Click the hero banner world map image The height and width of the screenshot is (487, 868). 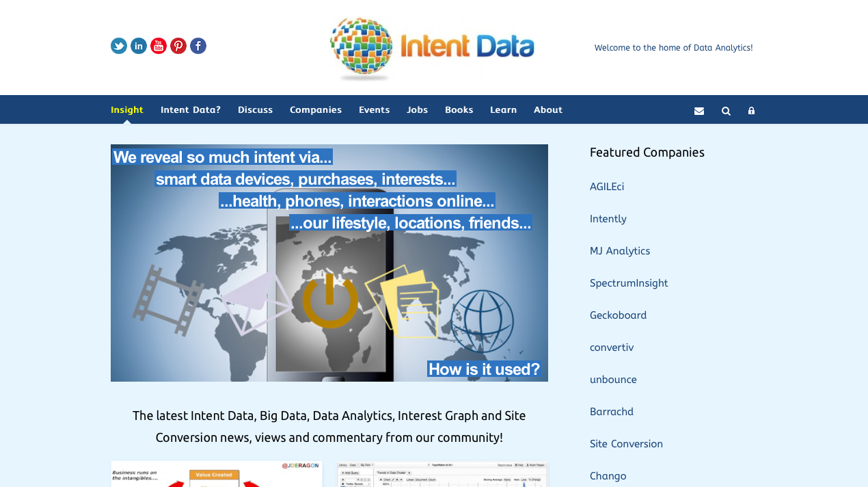pos(329,263)
